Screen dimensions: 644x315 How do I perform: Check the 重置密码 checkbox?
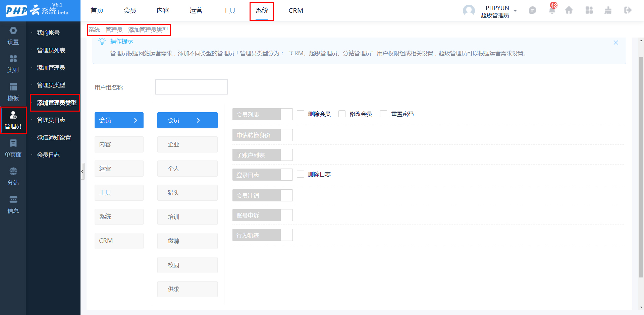[384, 114]
